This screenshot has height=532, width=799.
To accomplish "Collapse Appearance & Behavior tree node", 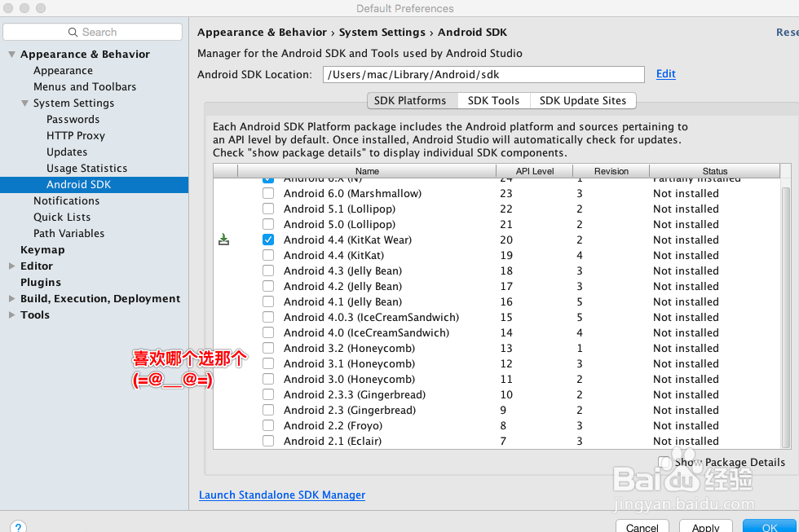I will (11, 54).
